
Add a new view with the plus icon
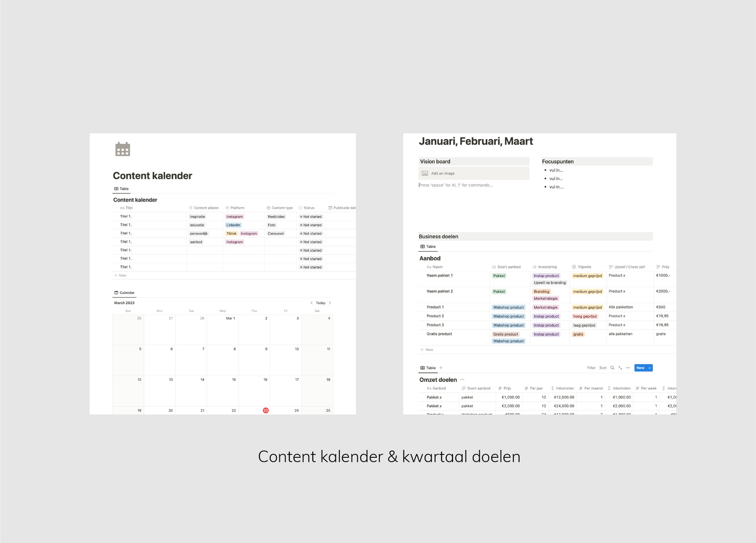coord(441,368)
